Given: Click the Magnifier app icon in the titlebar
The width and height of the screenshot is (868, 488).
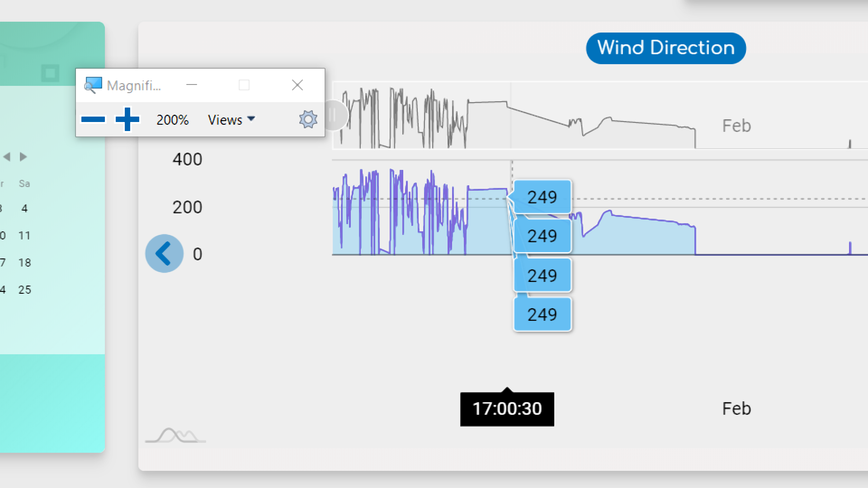Looking at the screenshot, I should click(92, 85).
